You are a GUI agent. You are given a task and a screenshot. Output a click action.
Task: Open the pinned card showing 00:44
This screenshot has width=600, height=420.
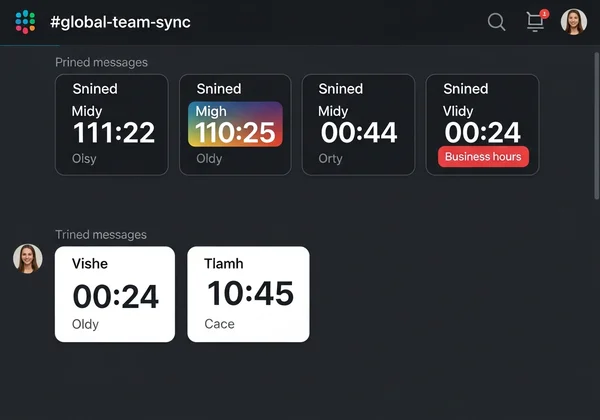358,124
